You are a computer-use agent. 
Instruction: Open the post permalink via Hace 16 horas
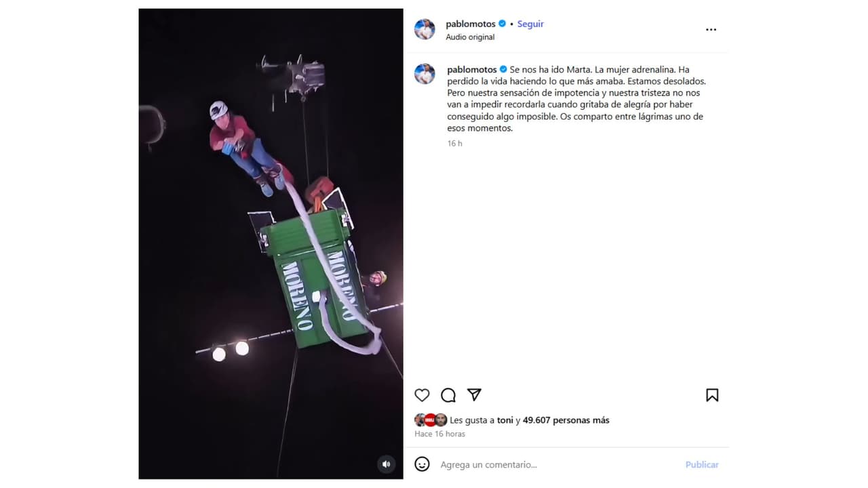pos(439,434)
